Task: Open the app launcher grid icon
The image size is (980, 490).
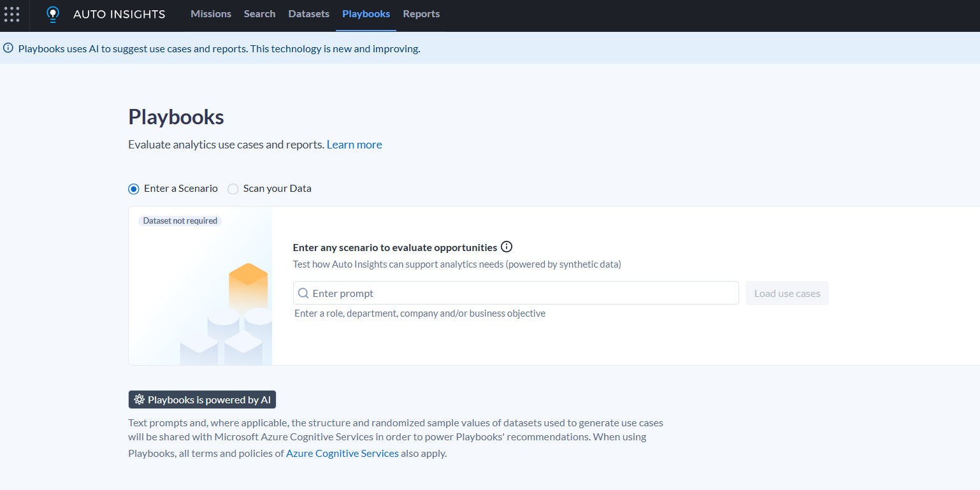Action: 12,14
